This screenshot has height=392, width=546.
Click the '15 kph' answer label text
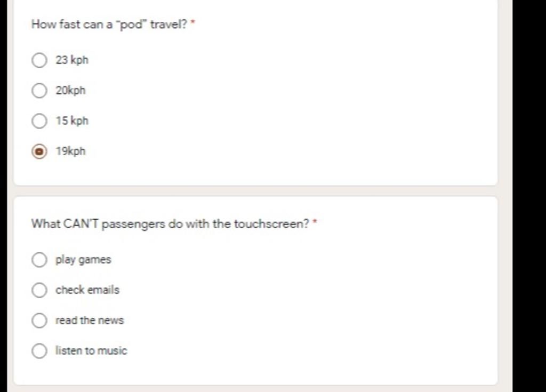72,121
